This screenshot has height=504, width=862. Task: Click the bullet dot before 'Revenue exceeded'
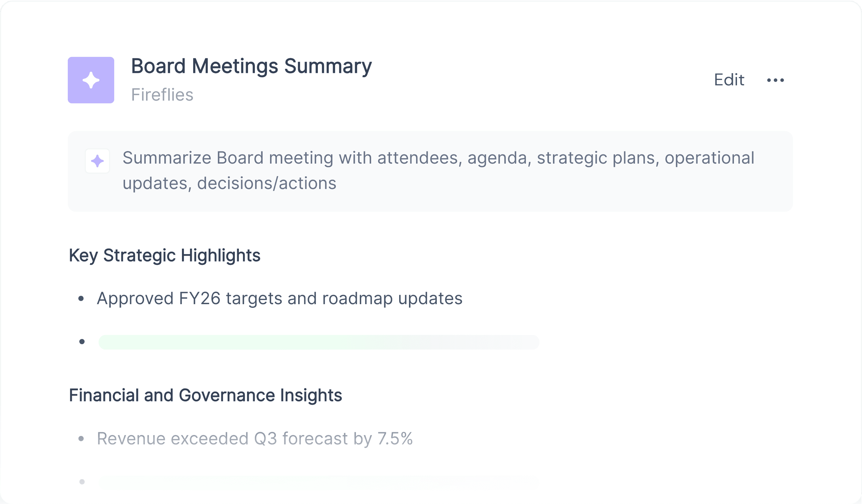[81, 439]
